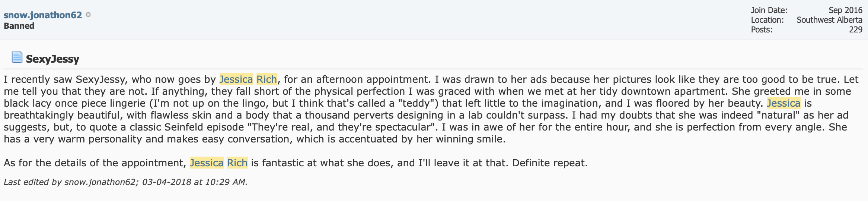868x201 pixels.
Task: Click the Banned user title
Action: pyautogui.click(x=19, y=26)
